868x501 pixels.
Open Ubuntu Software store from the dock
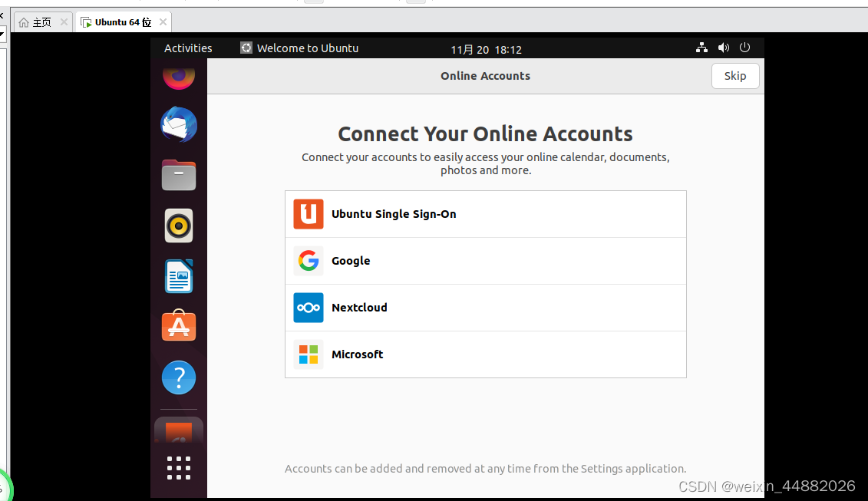coord(178,325)
